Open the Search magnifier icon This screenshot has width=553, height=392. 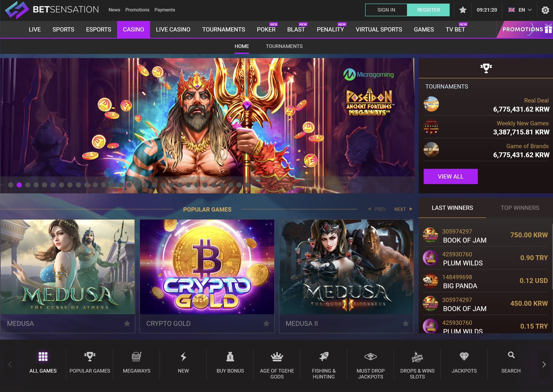[511, 355]
